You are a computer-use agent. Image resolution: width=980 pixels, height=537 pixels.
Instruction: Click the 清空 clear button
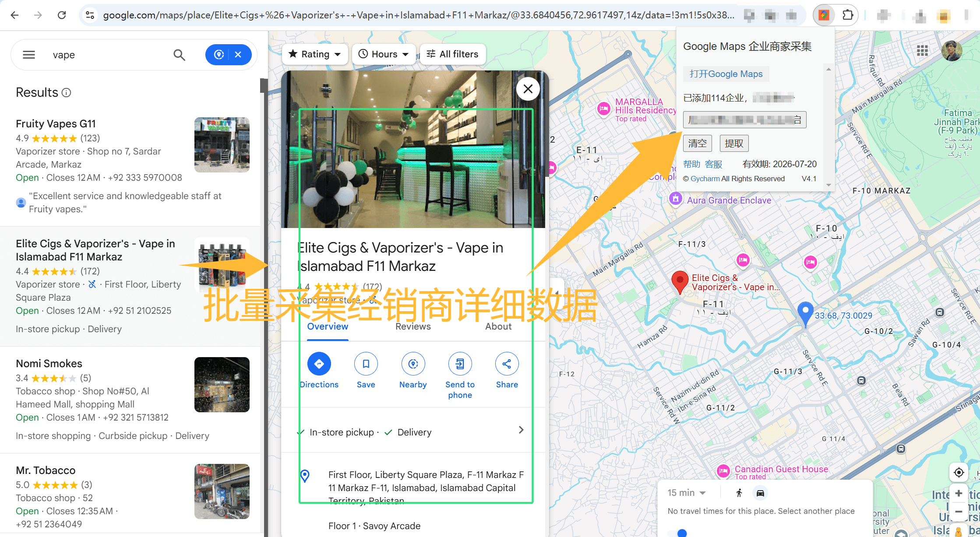698,144
